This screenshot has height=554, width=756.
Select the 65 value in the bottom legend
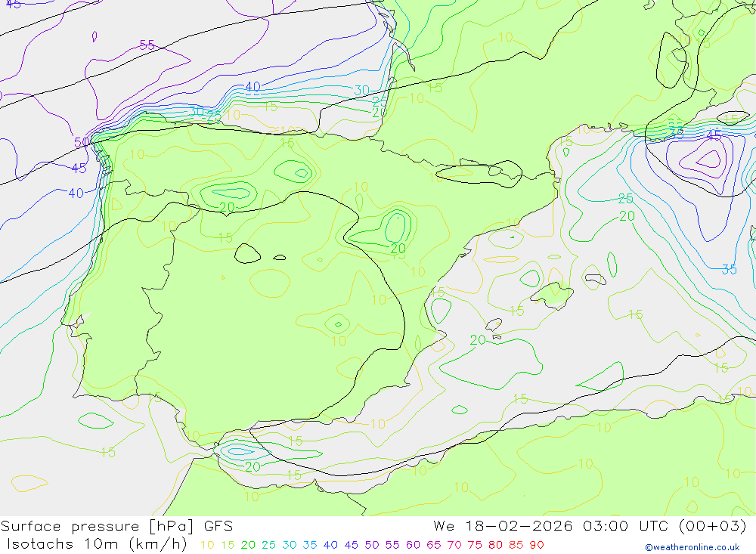click(434, 545)
